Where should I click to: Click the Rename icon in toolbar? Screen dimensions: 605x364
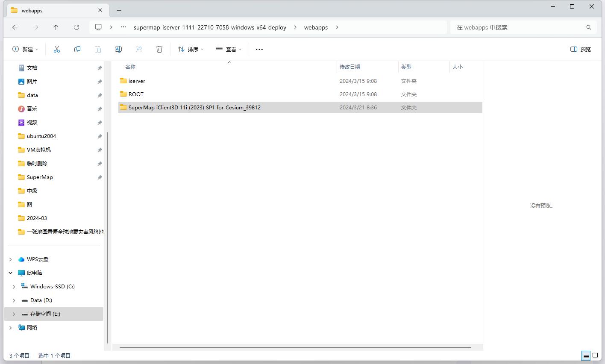click(118, 49)
